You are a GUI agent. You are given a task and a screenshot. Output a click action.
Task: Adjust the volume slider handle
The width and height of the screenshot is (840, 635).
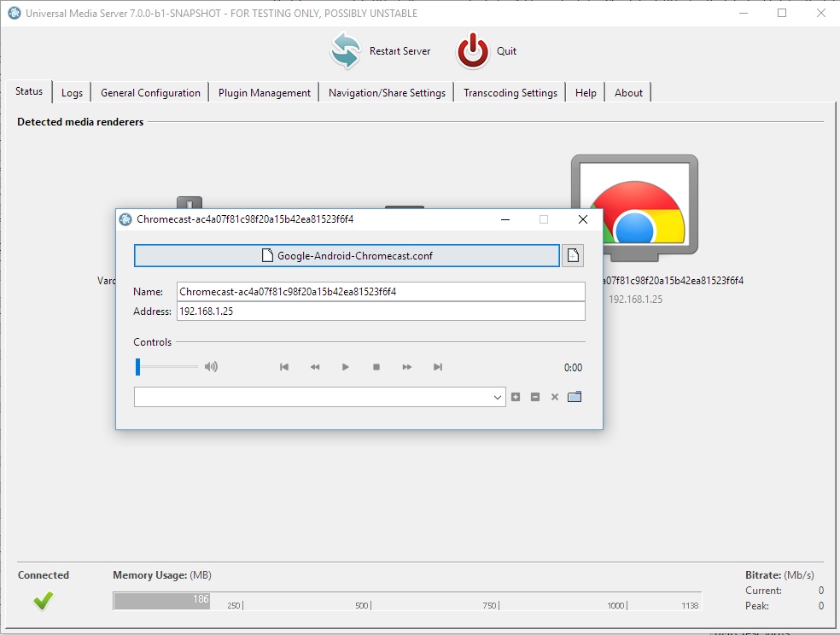click(x=137, y=367)
